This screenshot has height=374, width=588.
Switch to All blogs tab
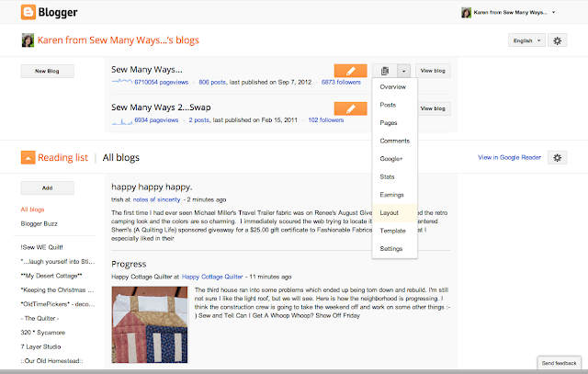(x=120, y=157)
